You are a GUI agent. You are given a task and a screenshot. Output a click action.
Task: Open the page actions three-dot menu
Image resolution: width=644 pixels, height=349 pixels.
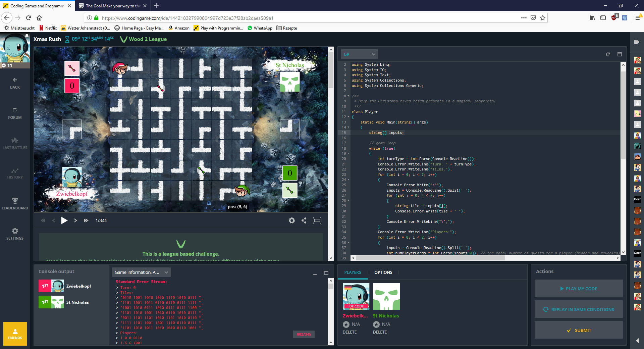[524, 18]
